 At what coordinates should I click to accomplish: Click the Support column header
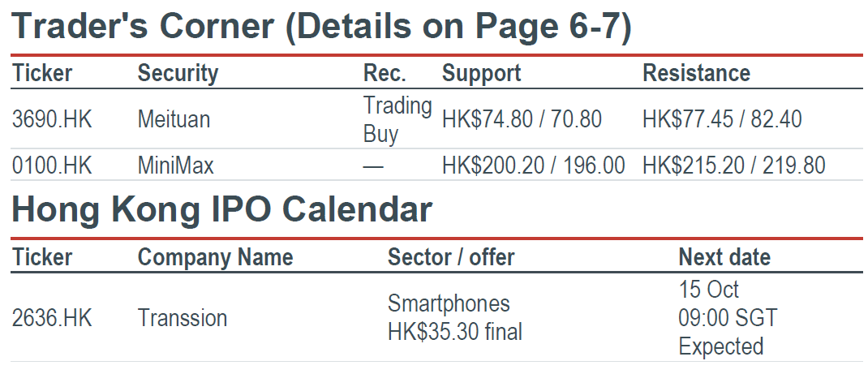coord(482,73)
